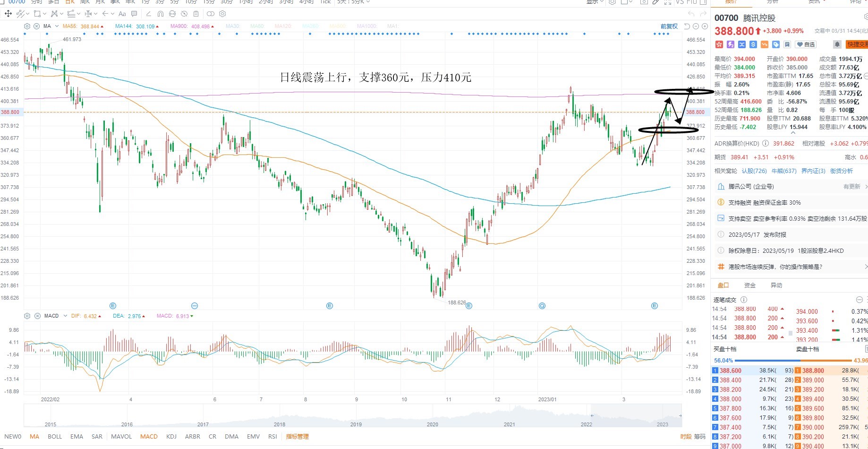
Task: Open the arrow tool dropdown arrow
Action: click(112, 14)
